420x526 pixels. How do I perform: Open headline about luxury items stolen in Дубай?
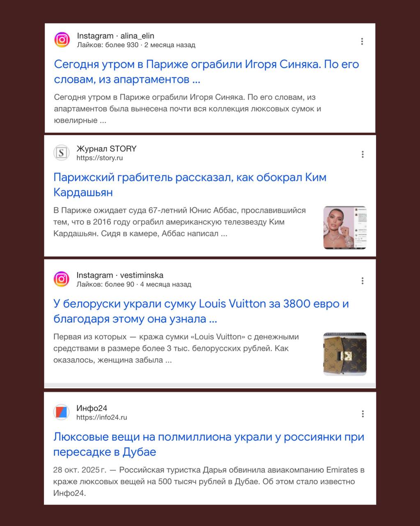coord(209,444)
